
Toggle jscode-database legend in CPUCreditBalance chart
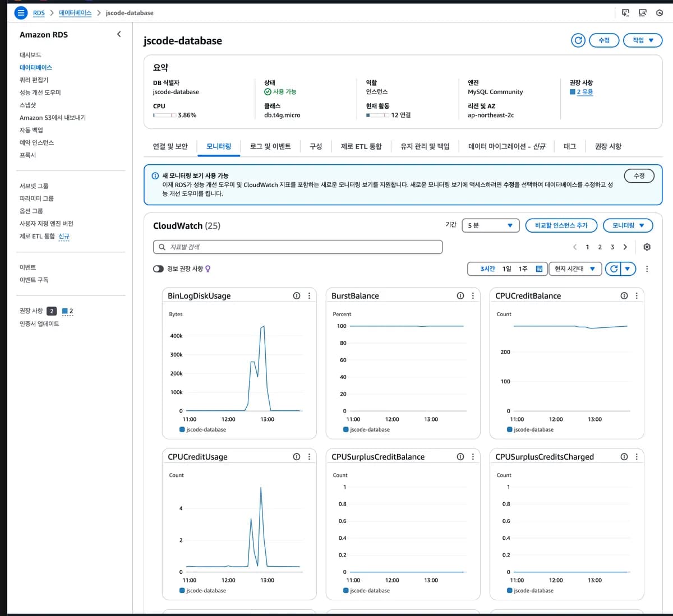click(530, 430)
